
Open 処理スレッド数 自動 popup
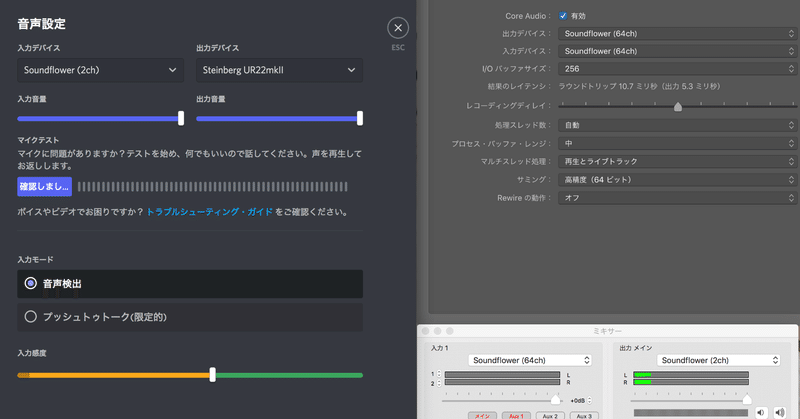(678, 125)
